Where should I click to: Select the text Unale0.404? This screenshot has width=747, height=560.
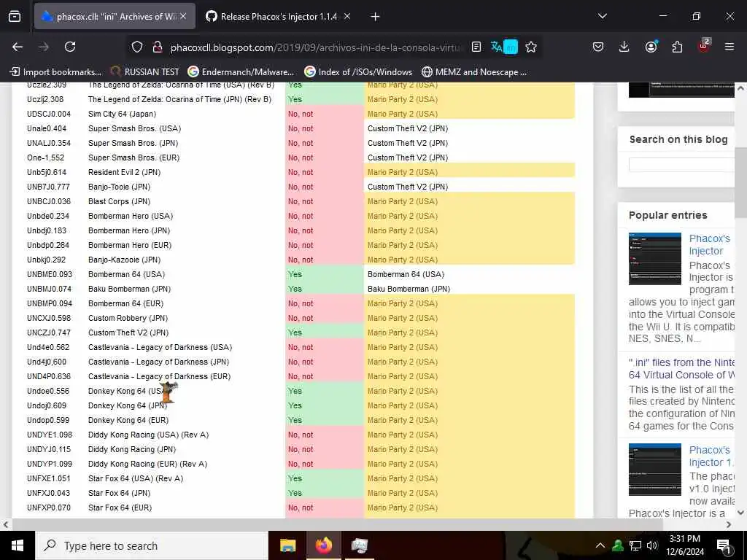pos(47,128)
